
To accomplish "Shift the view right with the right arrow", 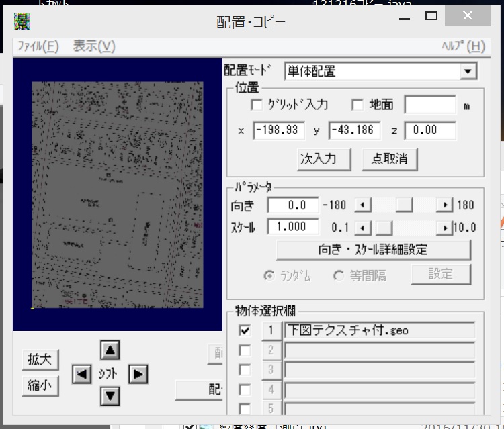I will [x=138, y=374].
